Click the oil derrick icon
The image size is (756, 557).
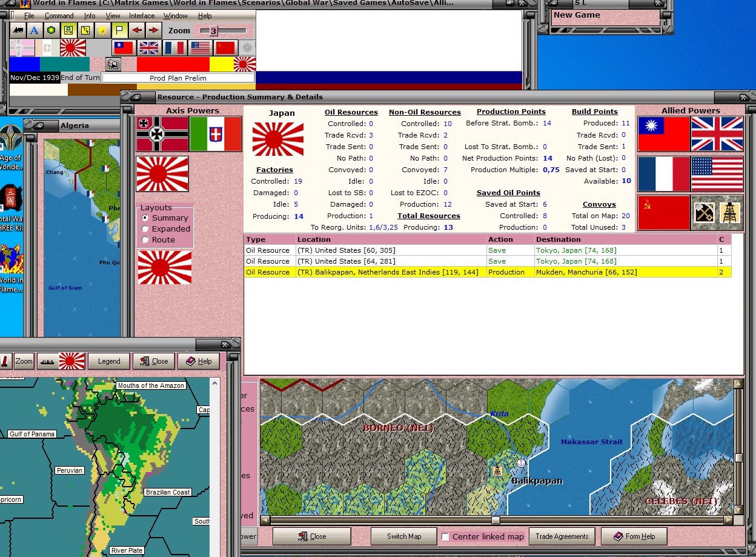coord(730,213)
